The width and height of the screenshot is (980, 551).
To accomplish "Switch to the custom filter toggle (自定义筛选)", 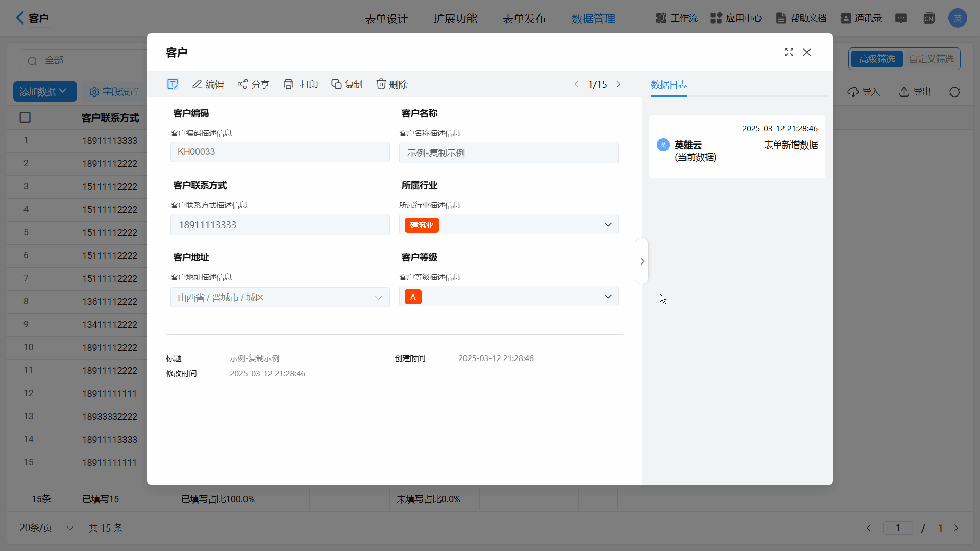I will click(x=931, y=59).
